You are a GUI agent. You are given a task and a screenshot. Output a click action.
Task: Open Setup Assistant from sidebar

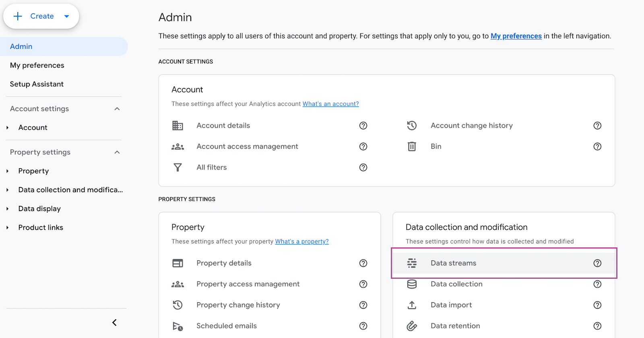coord(37,84)
